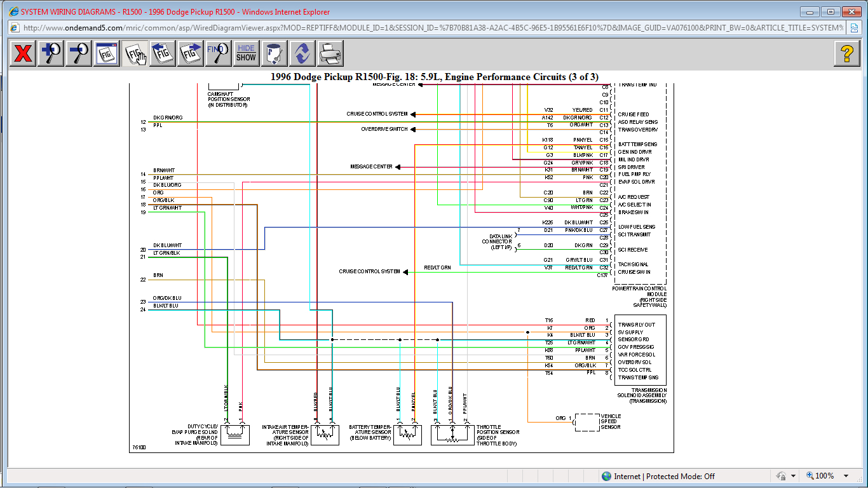The height and width of the screenshot is (488, 868).
Task: Open the figure window view icon
Action: [107, 53]
